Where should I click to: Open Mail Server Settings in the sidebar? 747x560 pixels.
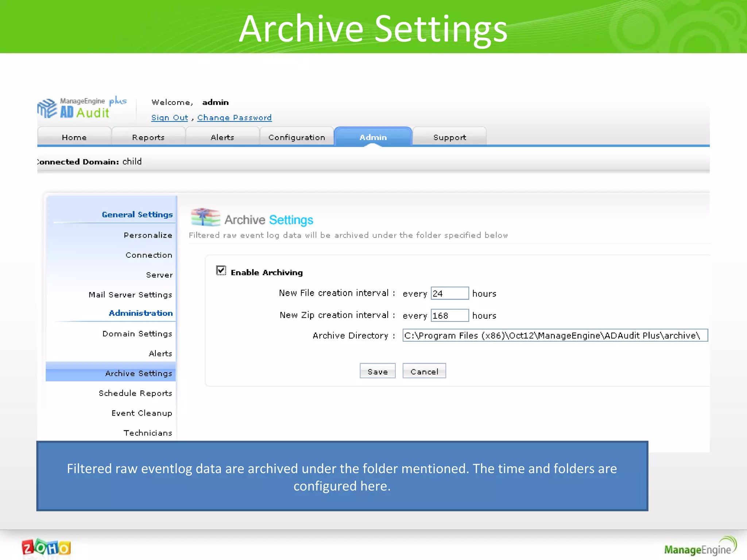[x=130, y=295]
